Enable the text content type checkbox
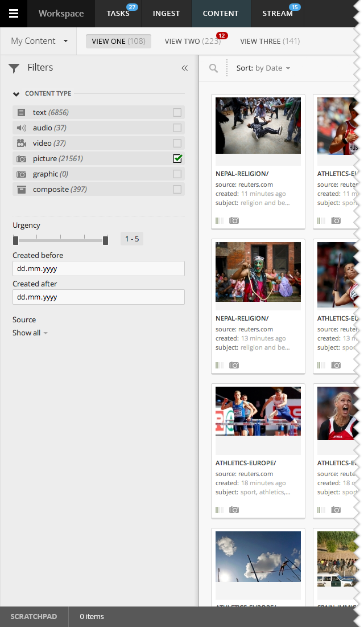The image size is (364, 627). click(177, 113)
